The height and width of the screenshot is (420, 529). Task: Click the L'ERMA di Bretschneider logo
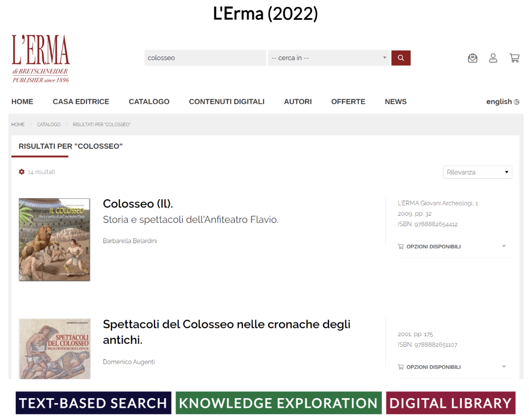[41, 59]
